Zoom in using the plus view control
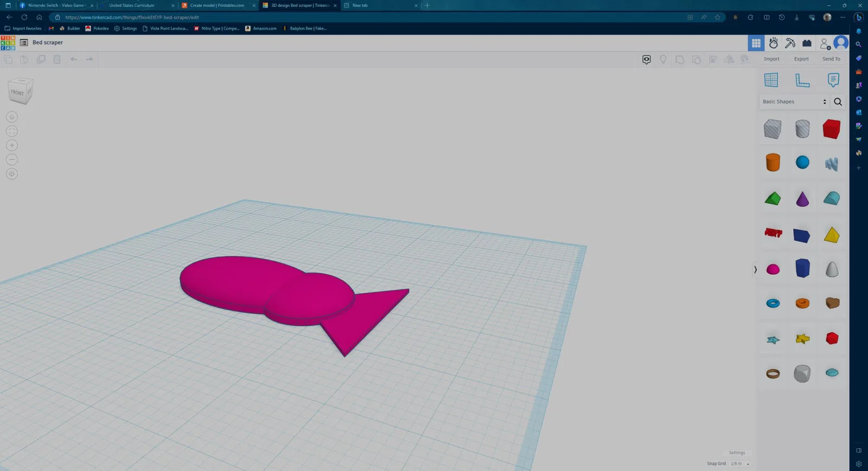This screenshot has height=471, width=868. [x=12, y=145]
